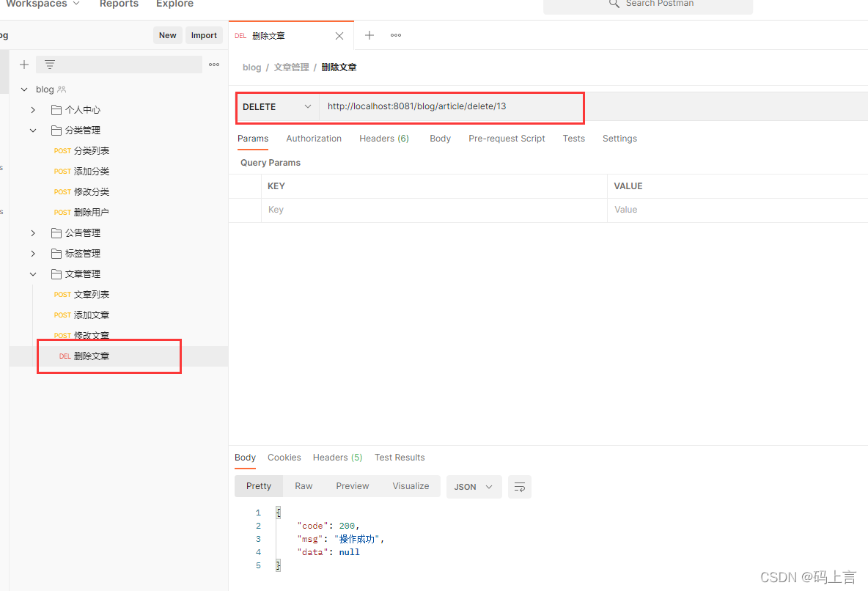868x591 pixels.
Task: Open the Test Results tab
Action: coord(400,458)
